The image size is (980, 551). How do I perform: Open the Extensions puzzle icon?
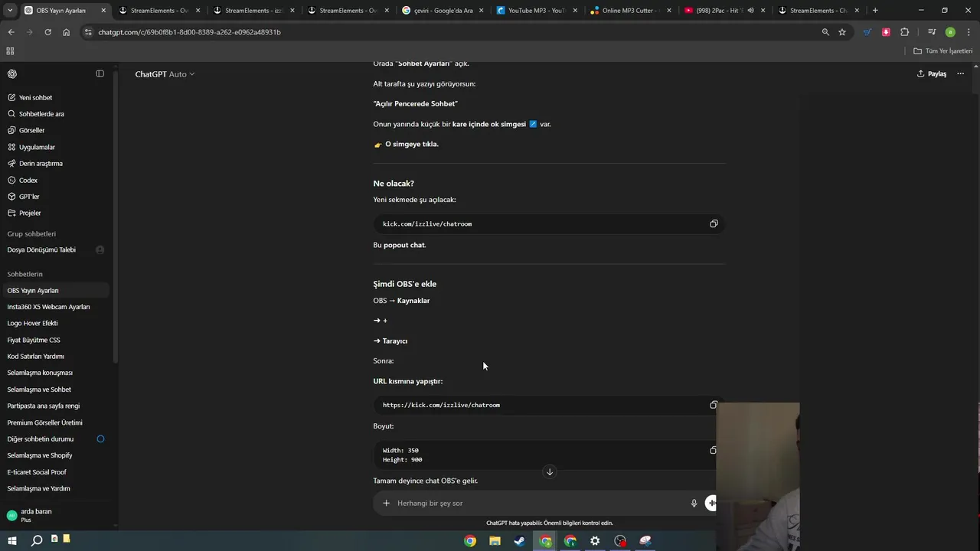click(x=905, y=32)
